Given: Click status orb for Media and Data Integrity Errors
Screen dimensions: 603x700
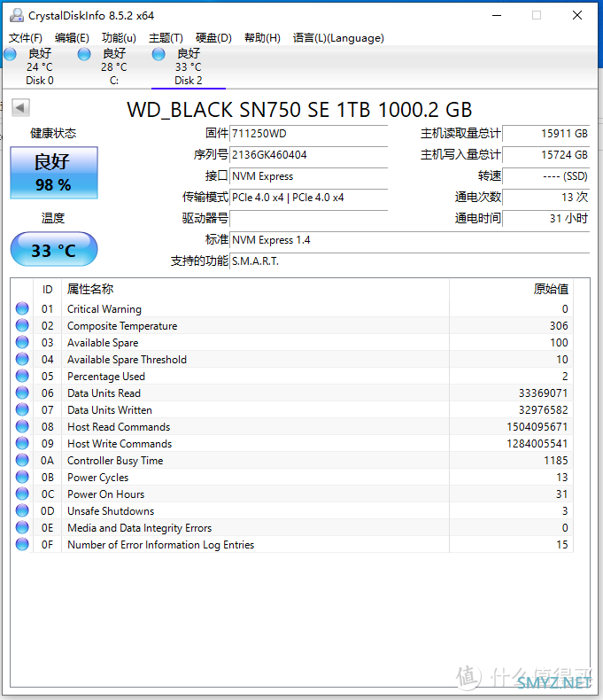Looking at the screenshot, I should tap(22, 527).
